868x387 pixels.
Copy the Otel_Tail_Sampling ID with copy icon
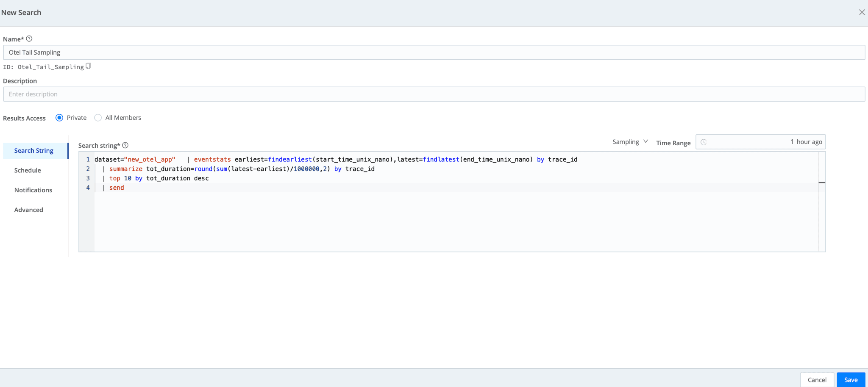pos(88,66)
